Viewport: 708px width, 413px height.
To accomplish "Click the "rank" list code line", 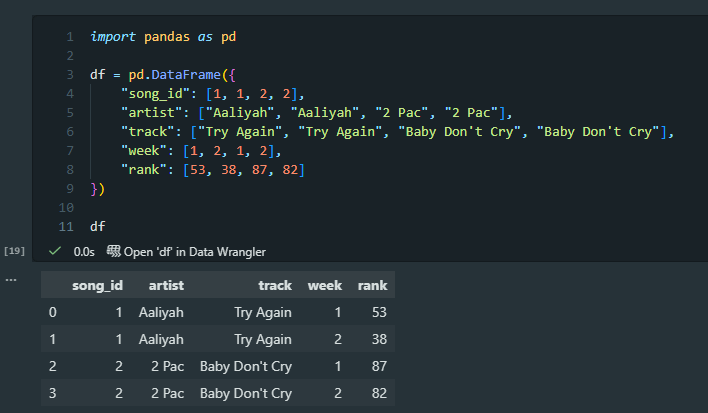I will [212, 170].
